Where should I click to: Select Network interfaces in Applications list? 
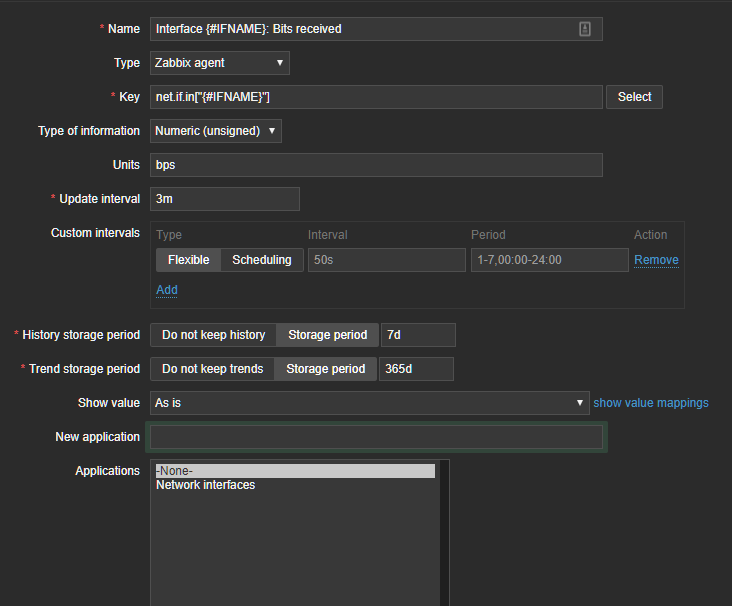pos(206,485)
